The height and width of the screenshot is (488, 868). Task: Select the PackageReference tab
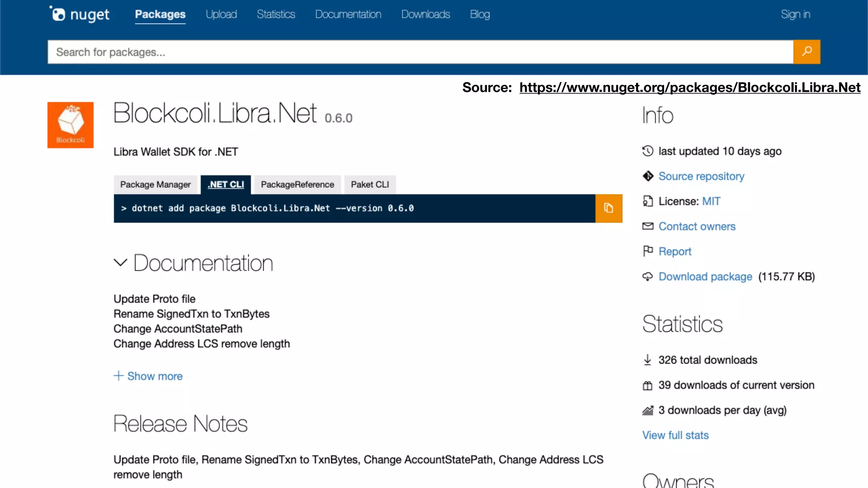[298, 185]
